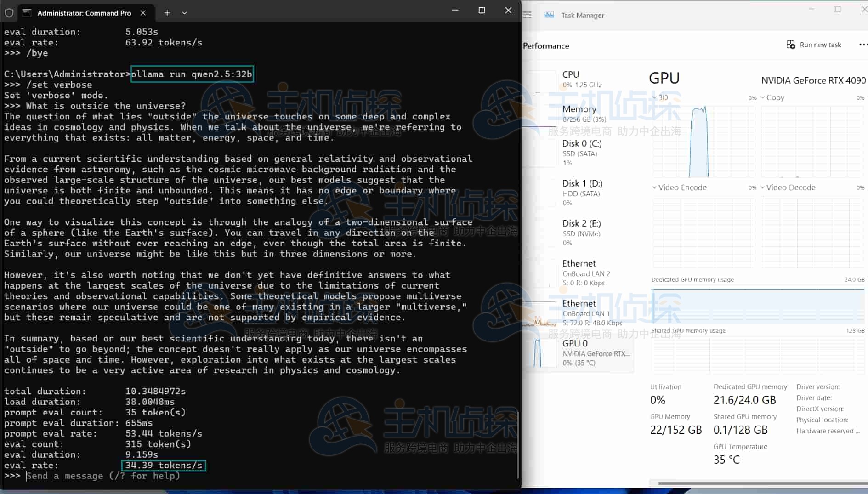This screenshot has height=494, width=868.
Task: Open Task Manager hamburger navigation menu
Action: pos(527,15)
